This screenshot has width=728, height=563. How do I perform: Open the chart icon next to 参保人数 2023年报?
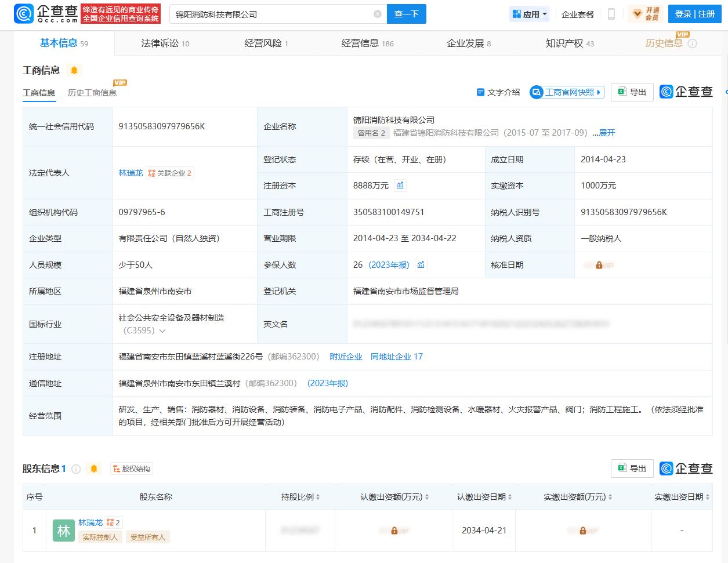(x=421, y=265)
